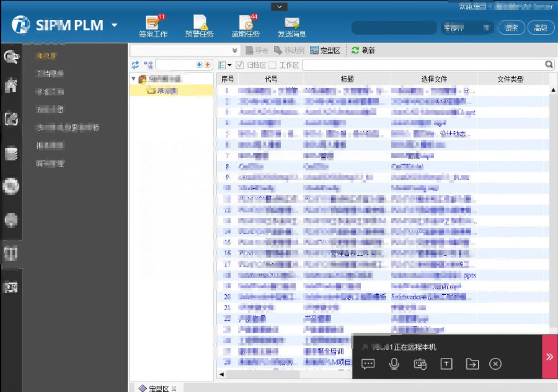Toggle the 工作区 checkbox

click(273, 65)
